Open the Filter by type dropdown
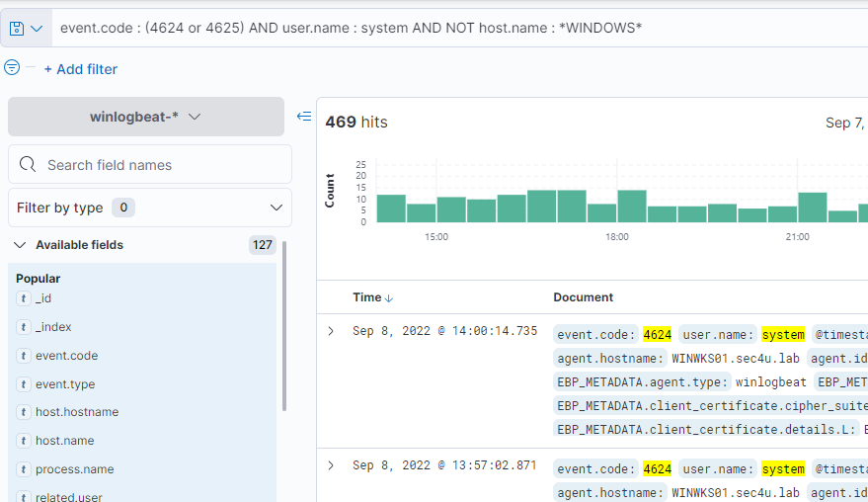This screenshot has height=502, width=868. click(150, 208)
